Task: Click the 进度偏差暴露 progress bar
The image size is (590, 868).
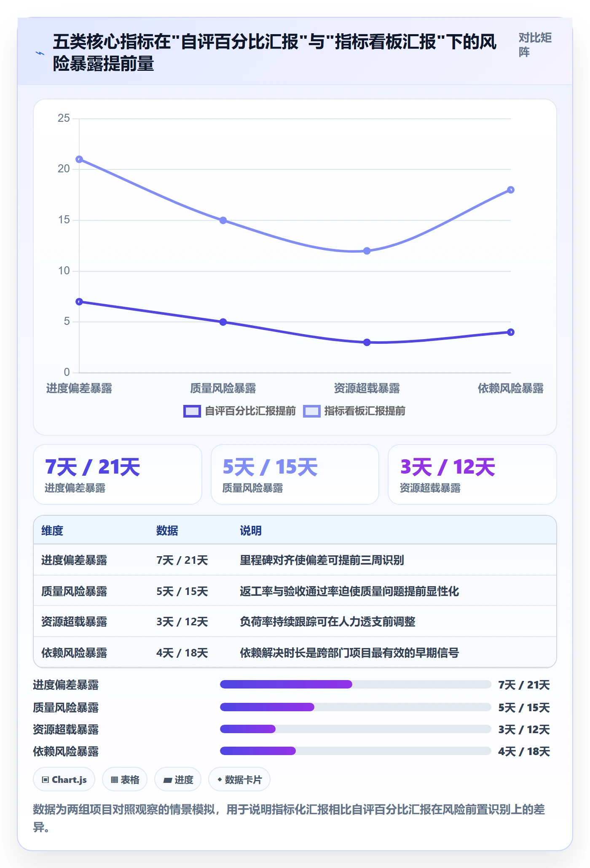Action: coord(355,684)
